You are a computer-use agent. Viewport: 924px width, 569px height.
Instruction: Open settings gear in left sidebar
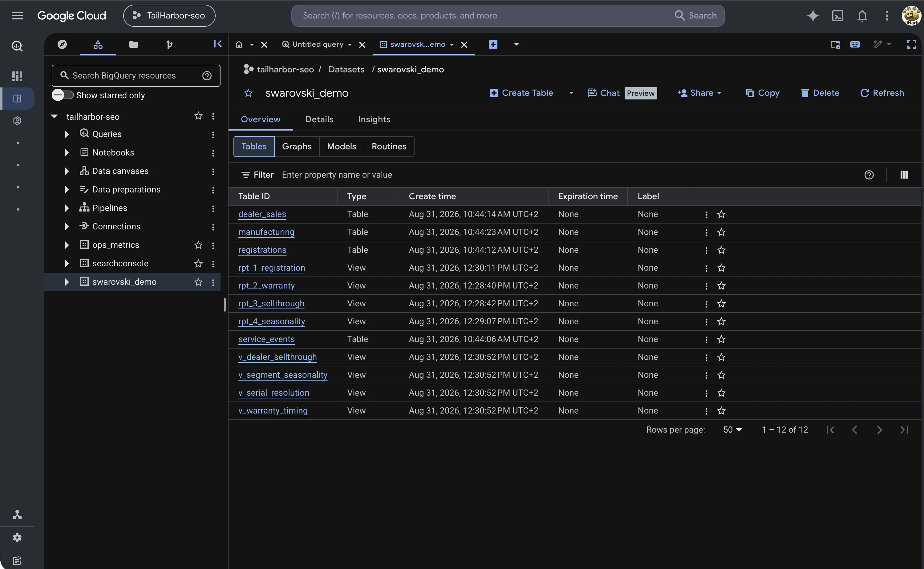17,537
